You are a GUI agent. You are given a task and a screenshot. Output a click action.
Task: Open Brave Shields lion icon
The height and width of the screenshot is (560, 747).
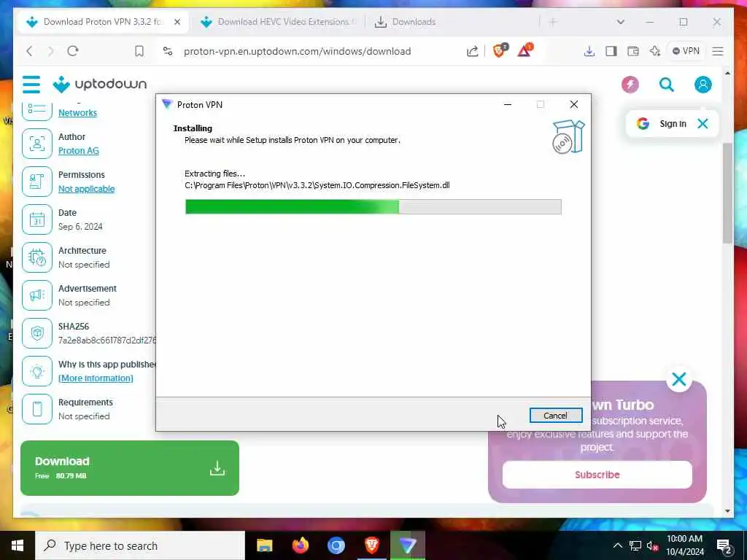pyautogui.click(x=500, y=50)
